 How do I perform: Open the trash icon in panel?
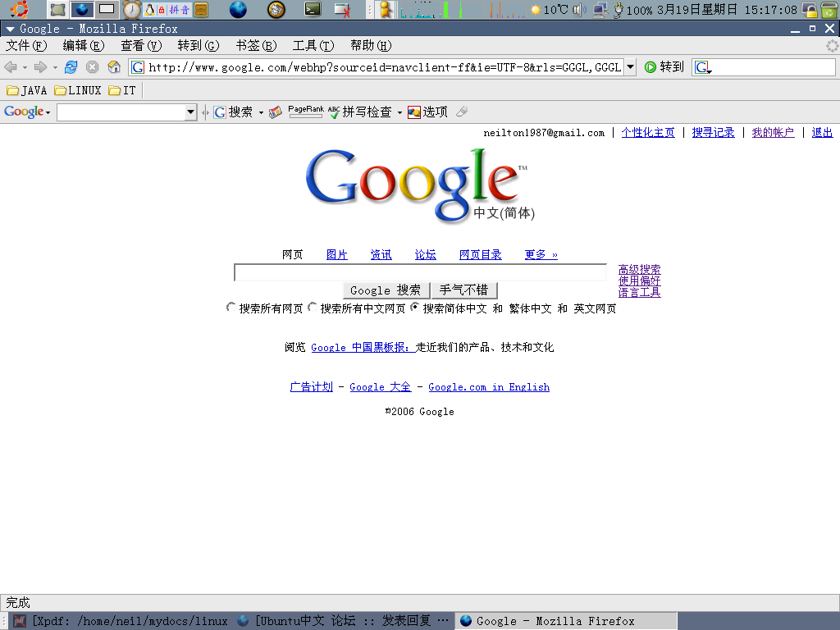pos(829,10)
